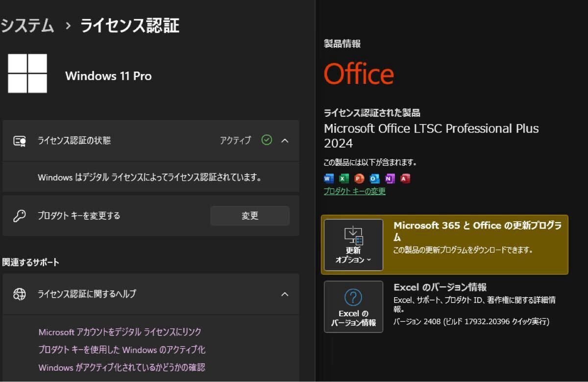The width and height of the screenshot is (588, 382).
Task: Click the プロダクト キーを変更する label
Action: pos(79,216)
